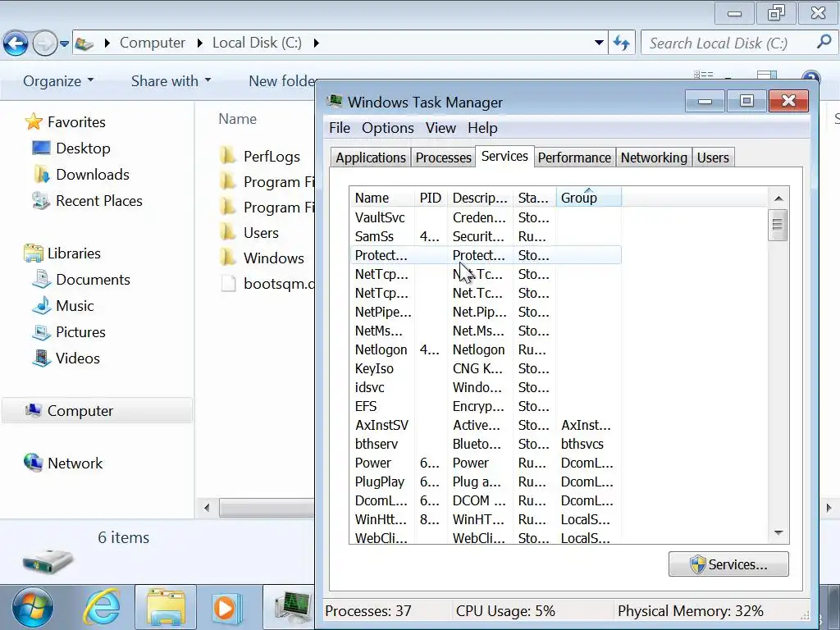
Task: Click the refresh icon in address bar
Action: point(622,43)
